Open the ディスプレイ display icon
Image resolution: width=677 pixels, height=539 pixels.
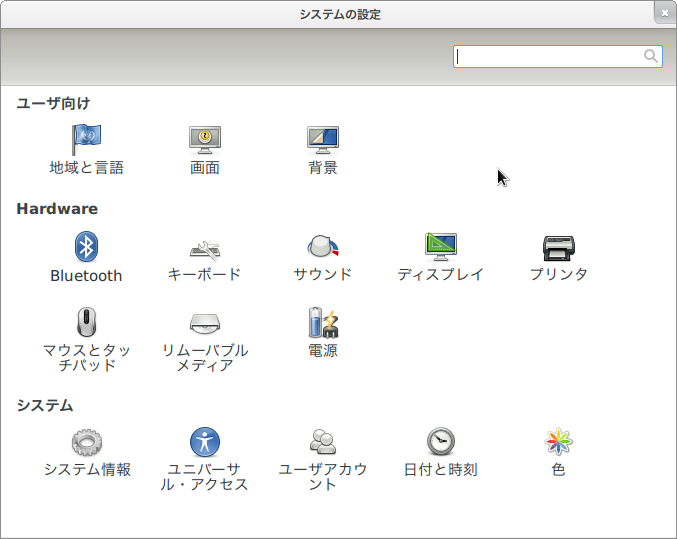(441, 247)
